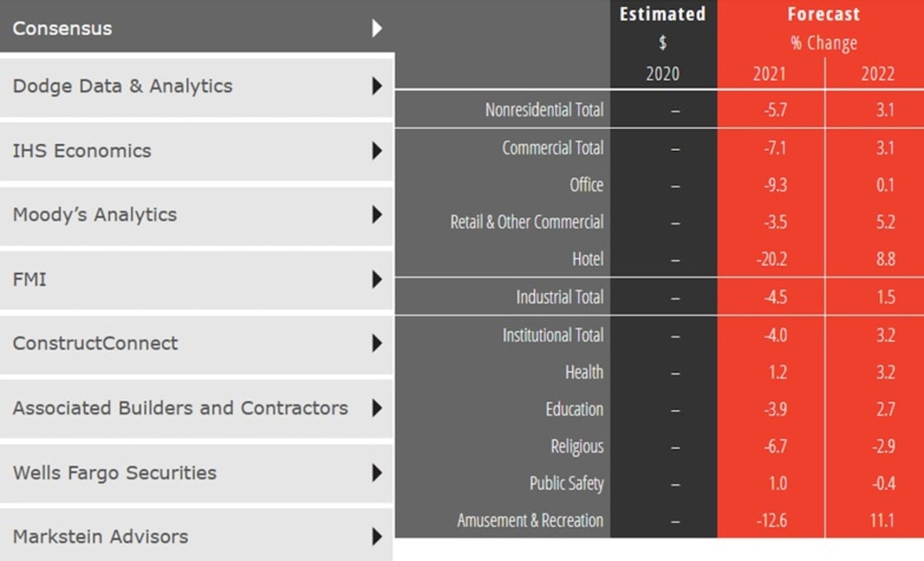Expand the Dodge Data & Analytics arrow
This screenshot has width=924, height=561.
click(377, 86)
